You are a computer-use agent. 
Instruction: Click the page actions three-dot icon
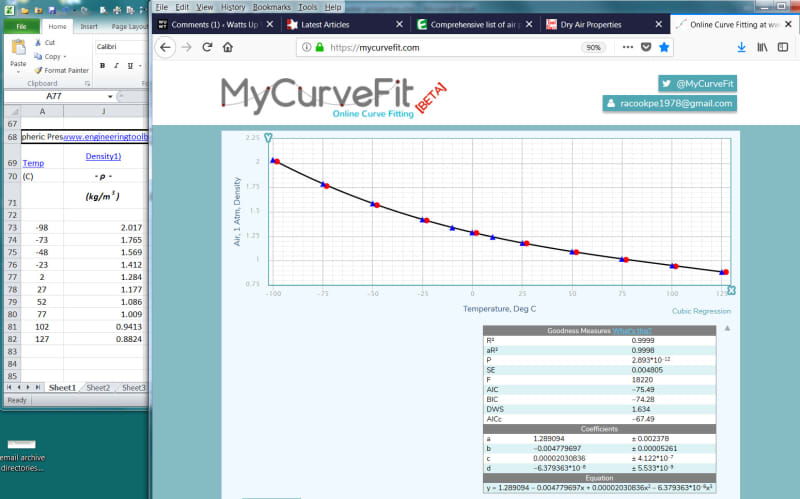(628, 47)
